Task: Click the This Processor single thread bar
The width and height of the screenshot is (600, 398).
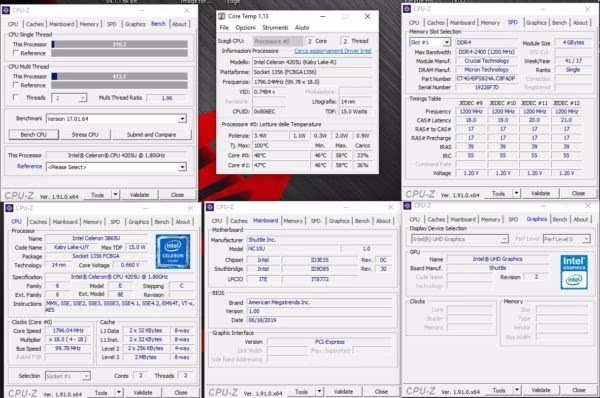Action: tap(119, 44)
